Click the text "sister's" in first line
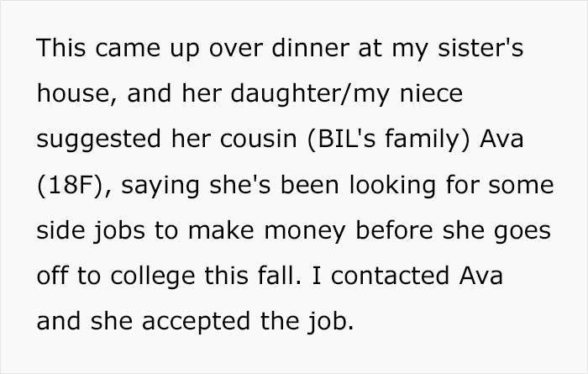The width and height of the screenshot is (588, 374). [x=480, y=48]
